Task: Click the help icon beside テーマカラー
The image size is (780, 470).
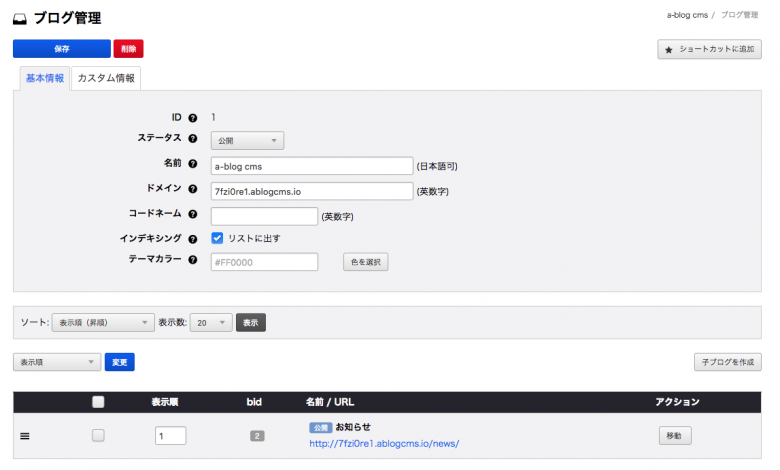Action: pyautogui.click(x=193, y=262)
